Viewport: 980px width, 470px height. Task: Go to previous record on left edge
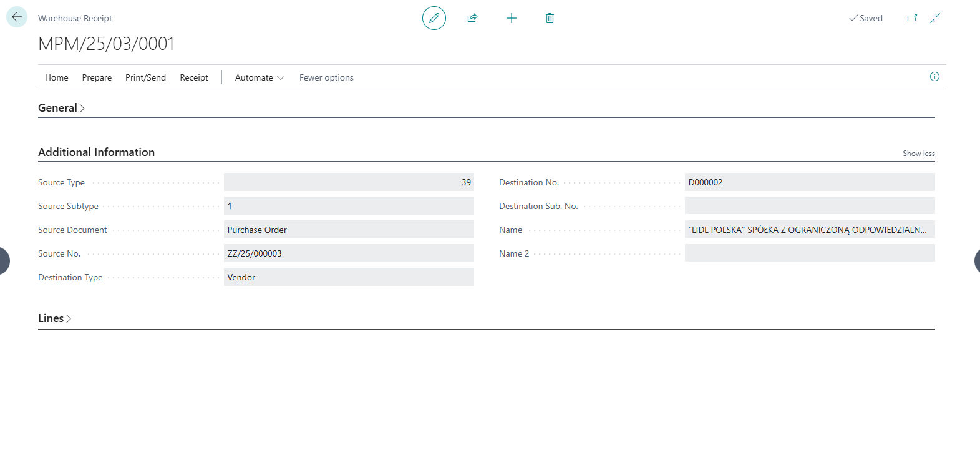(4, 260)
